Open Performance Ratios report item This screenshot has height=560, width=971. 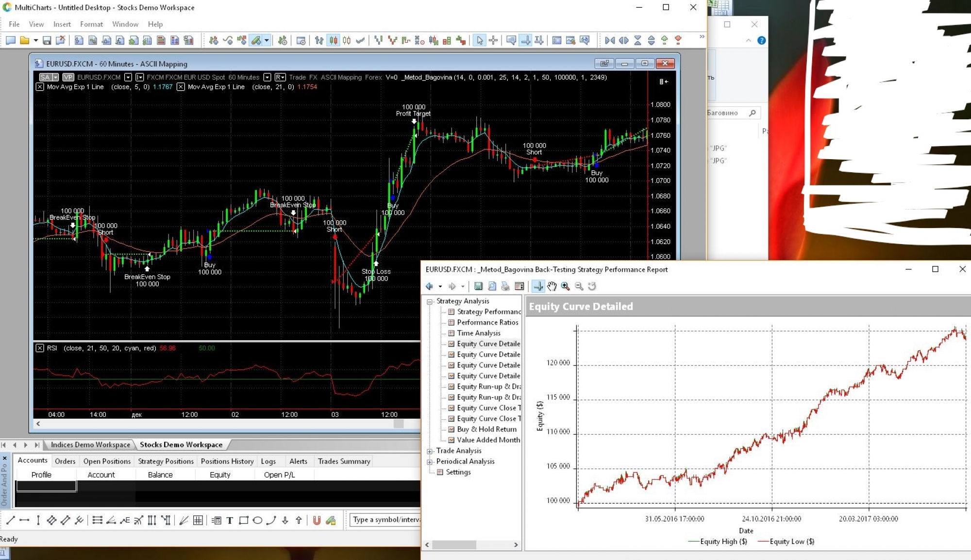point(487,322)
